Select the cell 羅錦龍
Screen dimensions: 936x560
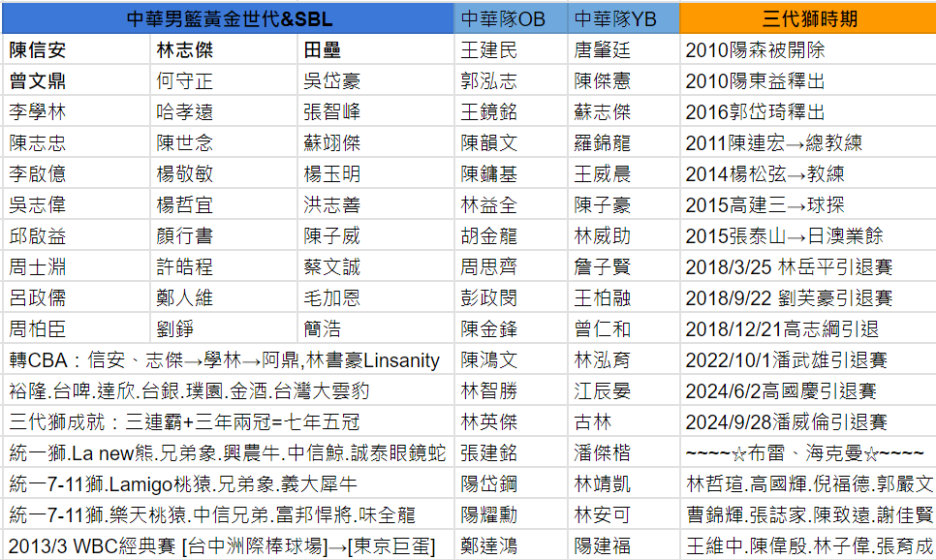pyautogui.click(x=624, y=142)
